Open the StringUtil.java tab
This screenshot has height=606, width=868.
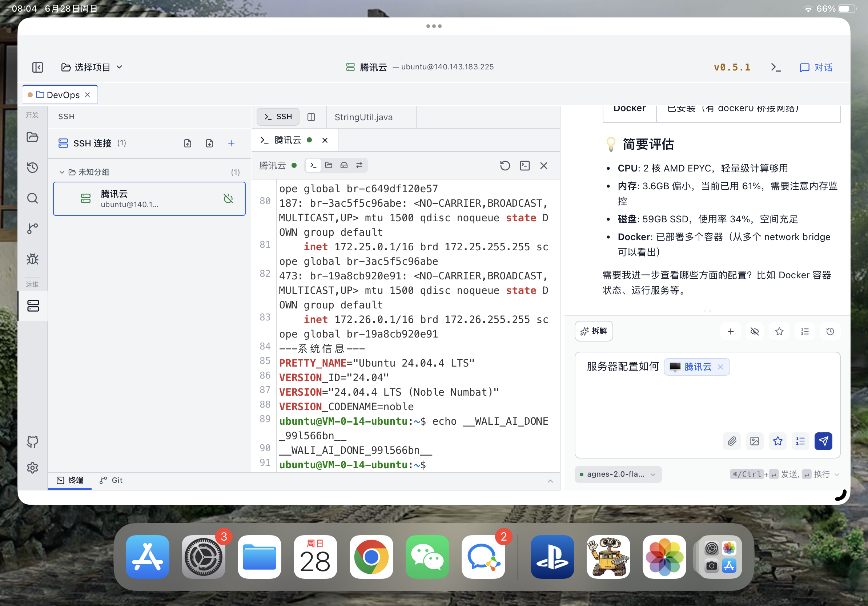[x=364, y=117]
